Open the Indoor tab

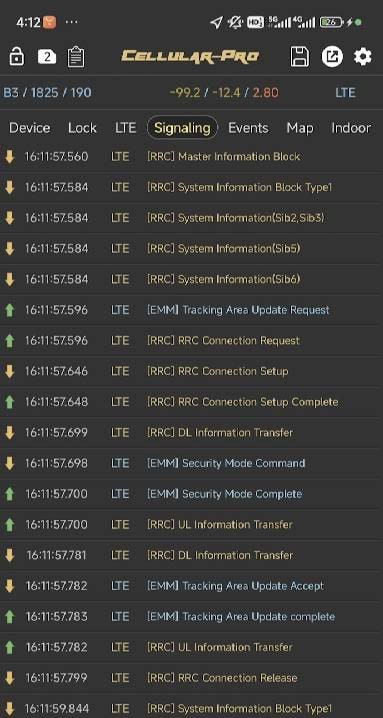tap(351, 128)
